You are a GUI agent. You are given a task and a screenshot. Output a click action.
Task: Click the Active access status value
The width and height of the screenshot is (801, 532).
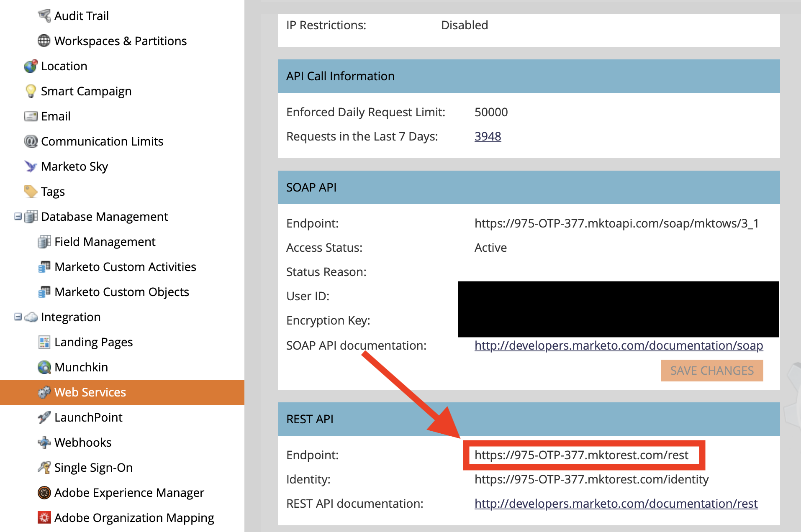[x=490, y=248]
